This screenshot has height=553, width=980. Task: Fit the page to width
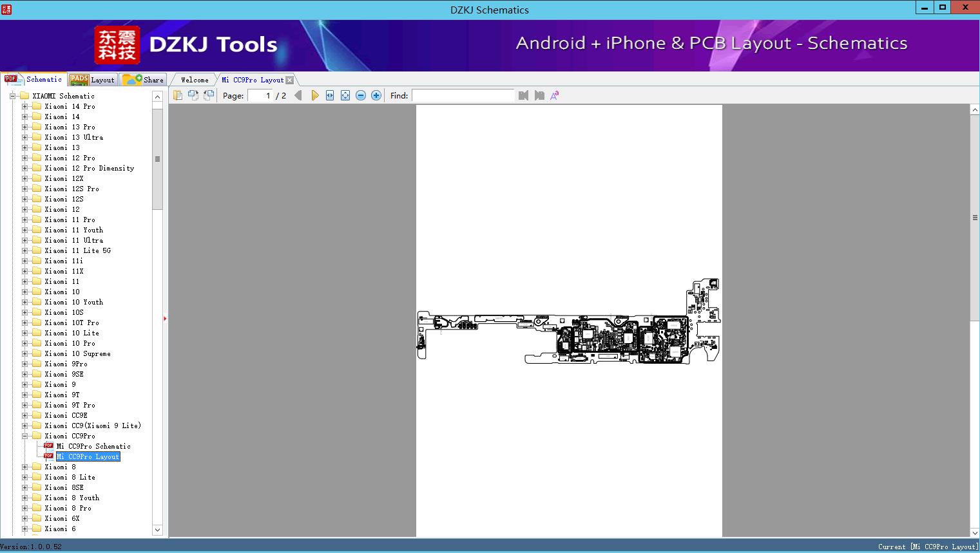coord(330,95)
